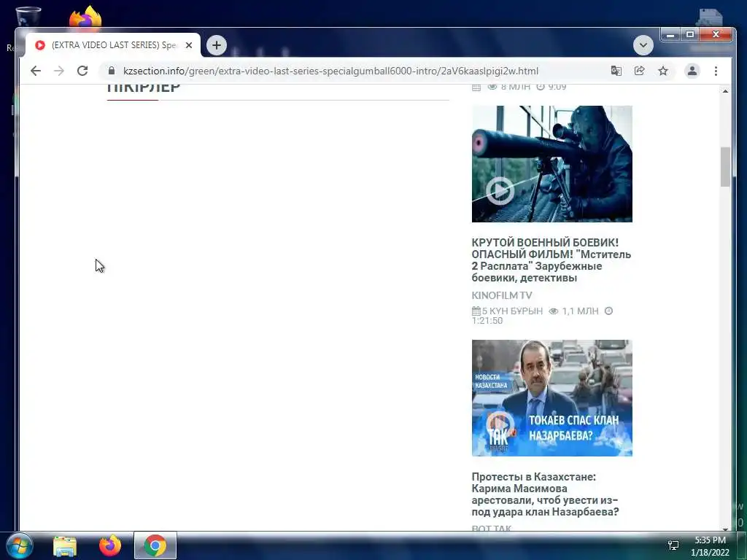Screen dimensions: 747x560
Task: View site security lock info
Action: [112, 71]
